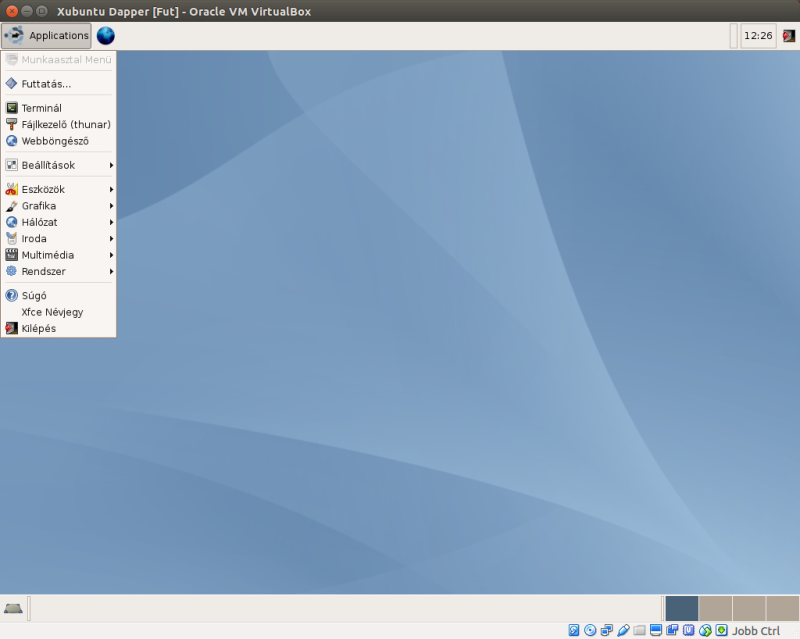Expand the Grafika submenu
This screenshot has width=800, height=639.
(59, 205)
